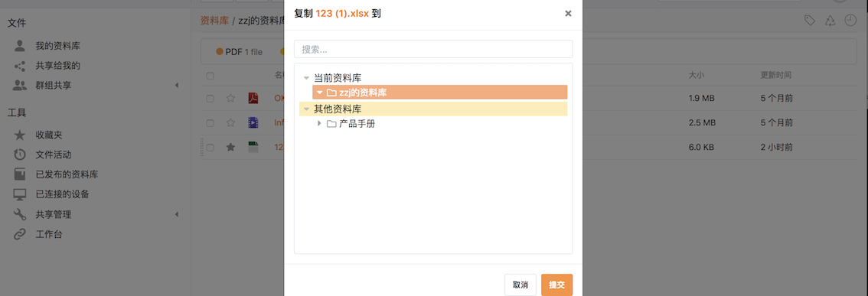Screen dimensions: 868x296
Task: Open 文件活动 history icon
Action: tap(20, 155)
